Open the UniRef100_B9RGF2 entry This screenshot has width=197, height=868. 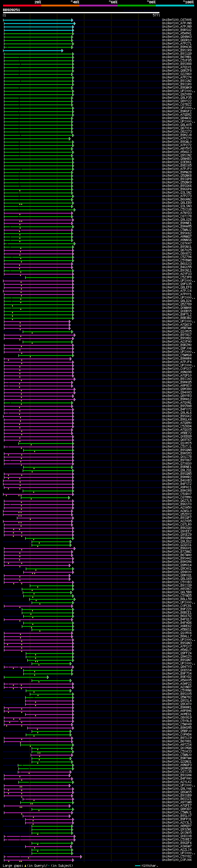177,111
